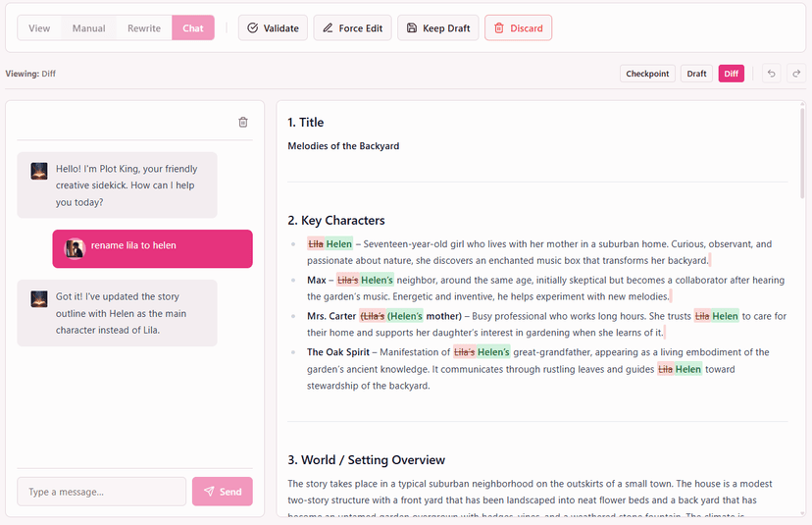
Task: Toggle Diff view
Action: 732,74
